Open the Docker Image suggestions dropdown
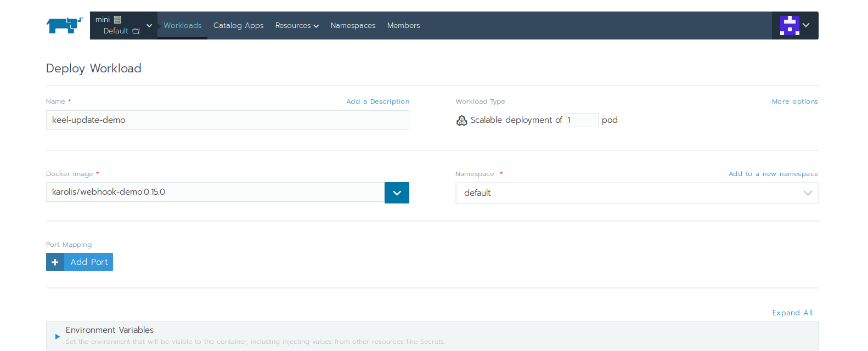The image size is (868, 351). 397,193
